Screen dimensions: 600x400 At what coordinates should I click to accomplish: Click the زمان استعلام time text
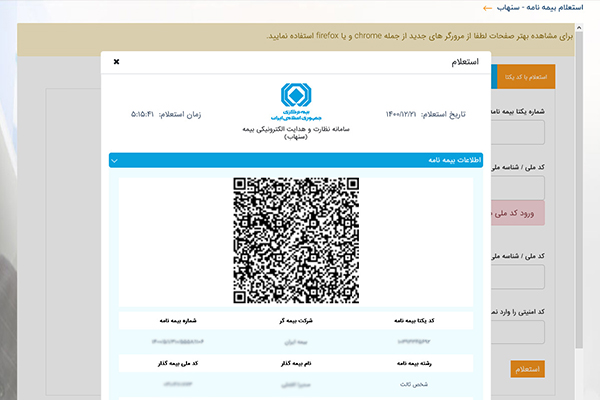coord(166,114)
